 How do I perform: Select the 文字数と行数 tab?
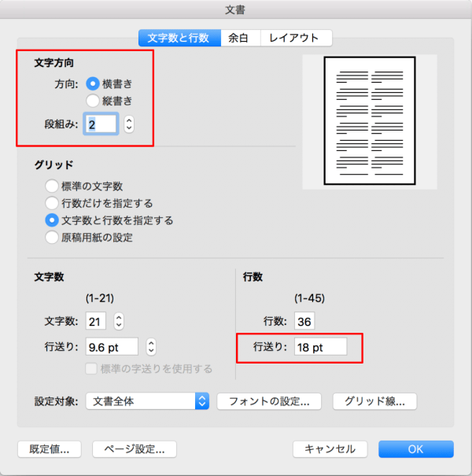(179, 38)
